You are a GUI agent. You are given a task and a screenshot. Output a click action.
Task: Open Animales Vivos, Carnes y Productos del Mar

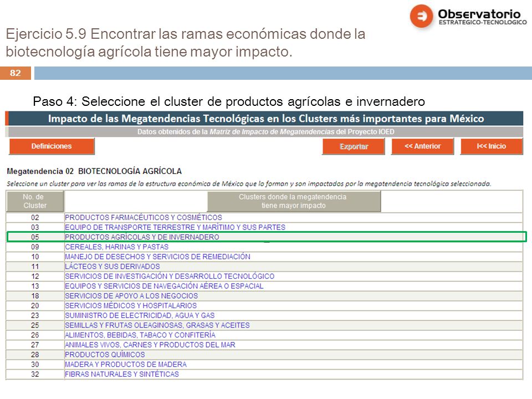pos(150,345)
